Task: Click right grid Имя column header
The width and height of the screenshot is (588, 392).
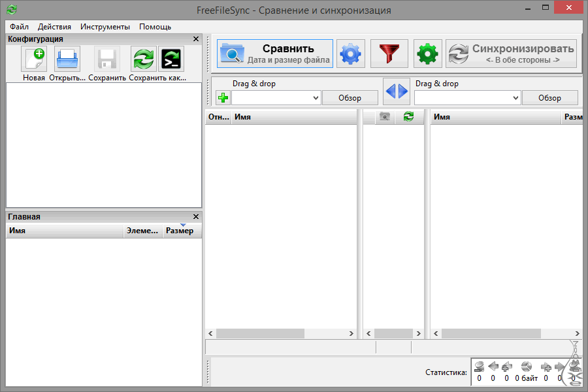Action: 495,117
